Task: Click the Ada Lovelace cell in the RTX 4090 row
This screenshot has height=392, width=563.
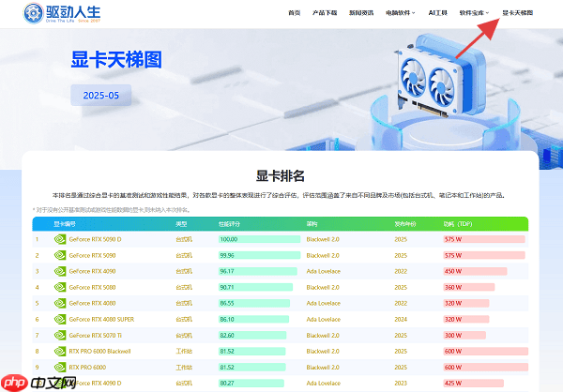Action: pos(323,271)
